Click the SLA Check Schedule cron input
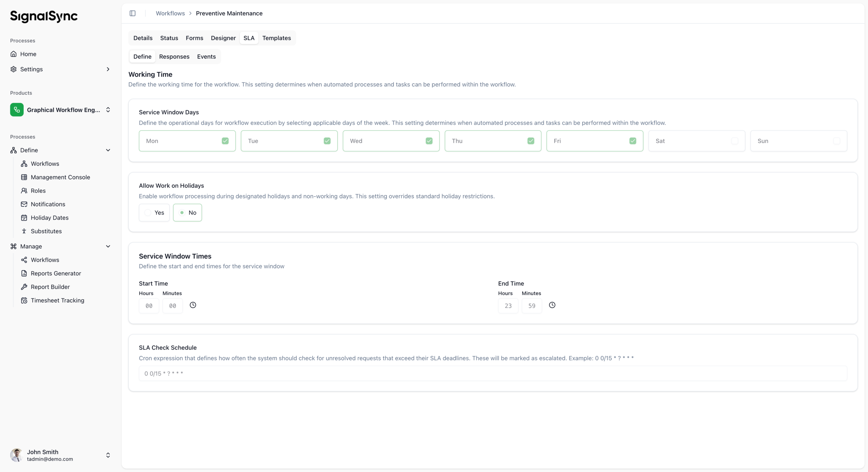This screenshot has height=472, width=868. [x=493, y=373]
